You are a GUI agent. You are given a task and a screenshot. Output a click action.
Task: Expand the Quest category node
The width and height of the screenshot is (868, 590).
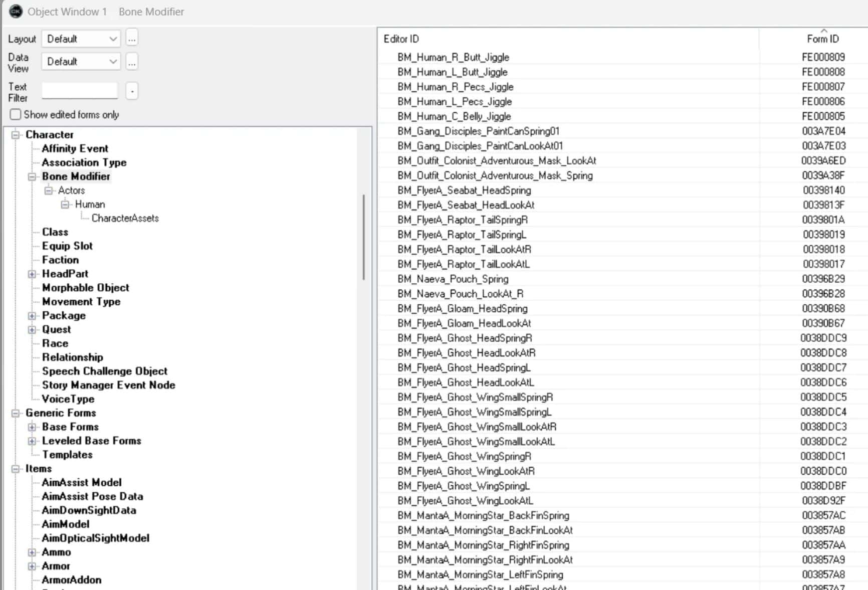pos(32,330)
